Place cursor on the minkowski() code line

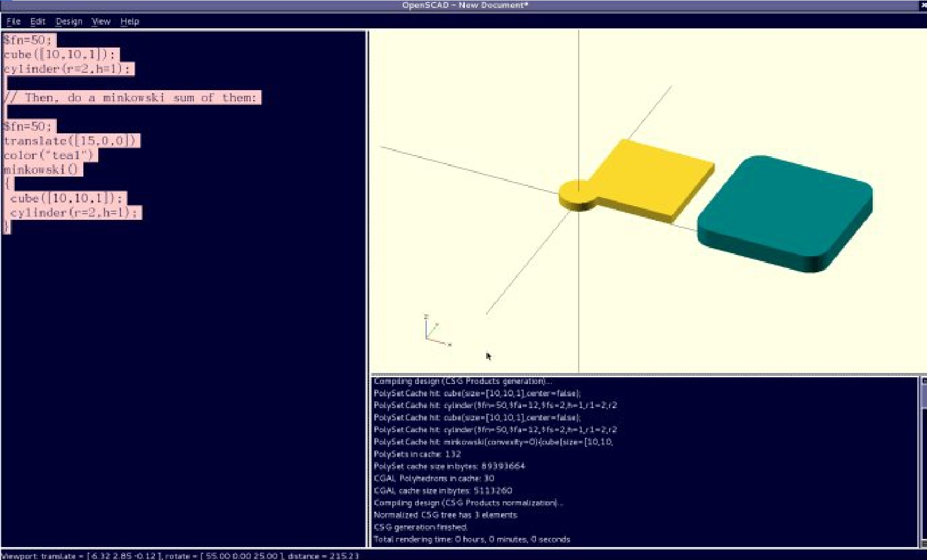coord(41,169)
